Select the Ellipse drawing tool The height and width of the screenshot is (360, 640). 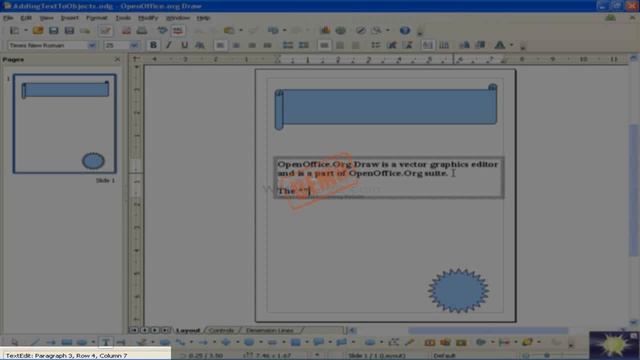tap(82, 342)
